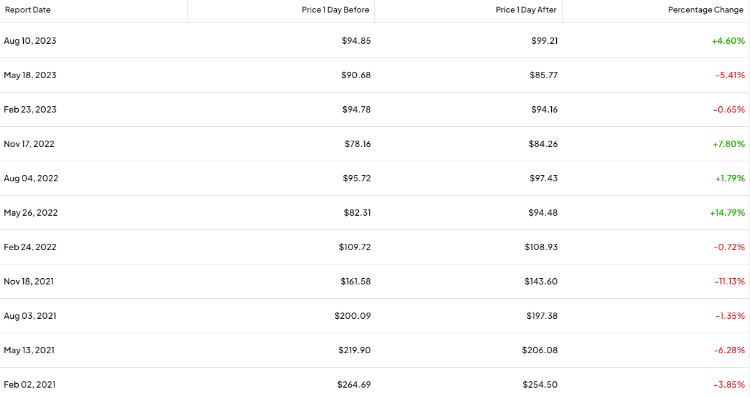Sort by Price 1 Day Before header

click(x=335, y=10)
